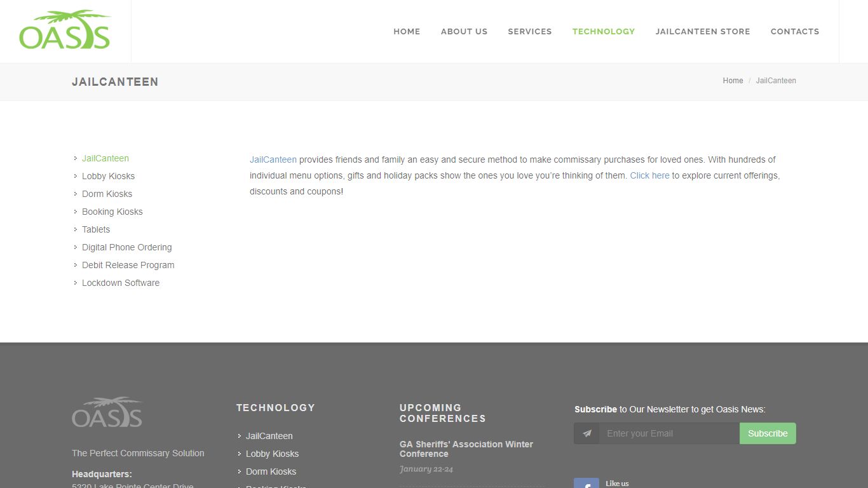Open Debit Release Program in sidebar
The height and width of the screenshot is (488, 868).
[128, 265]
